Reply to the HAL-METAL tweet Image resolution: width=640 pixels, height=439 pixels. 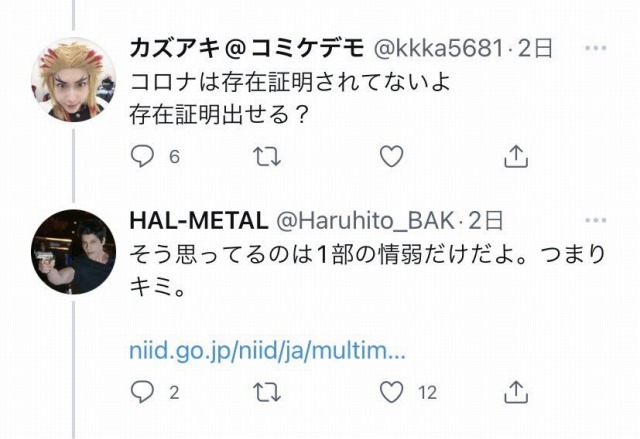(142, 392)
